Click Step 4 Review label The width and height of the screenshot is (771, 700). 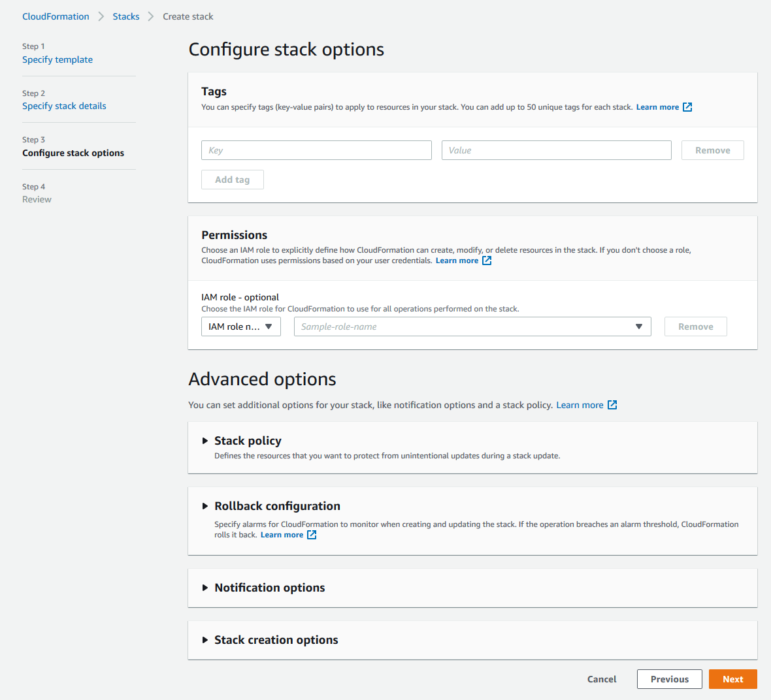[x=37, y=199]
